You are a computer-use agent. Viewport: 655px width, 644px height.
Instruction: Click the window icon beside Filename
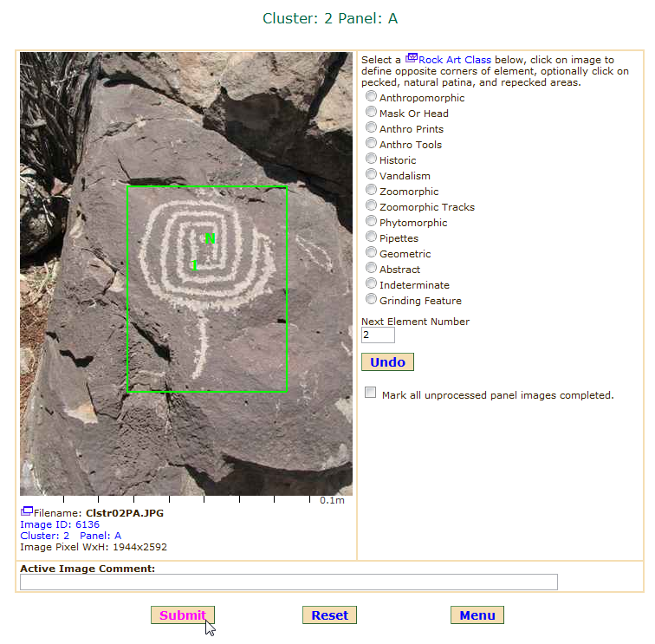pyautogui.click(x=27, y=512)
